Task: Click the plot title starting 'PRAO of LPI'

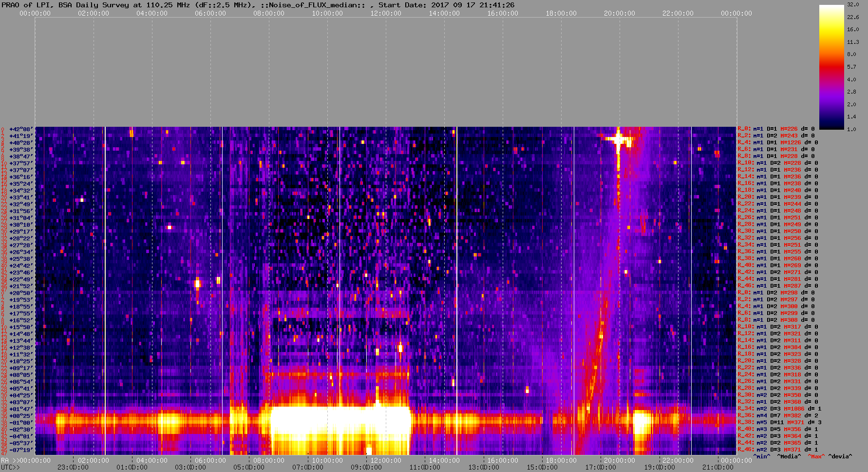Action: click(258, 5)
